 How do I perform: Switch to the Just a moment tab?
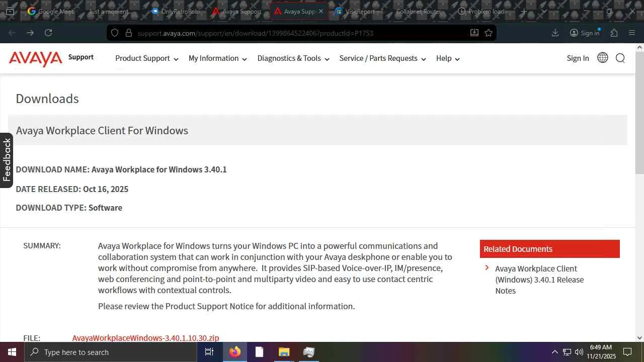(x=111, y=11)
